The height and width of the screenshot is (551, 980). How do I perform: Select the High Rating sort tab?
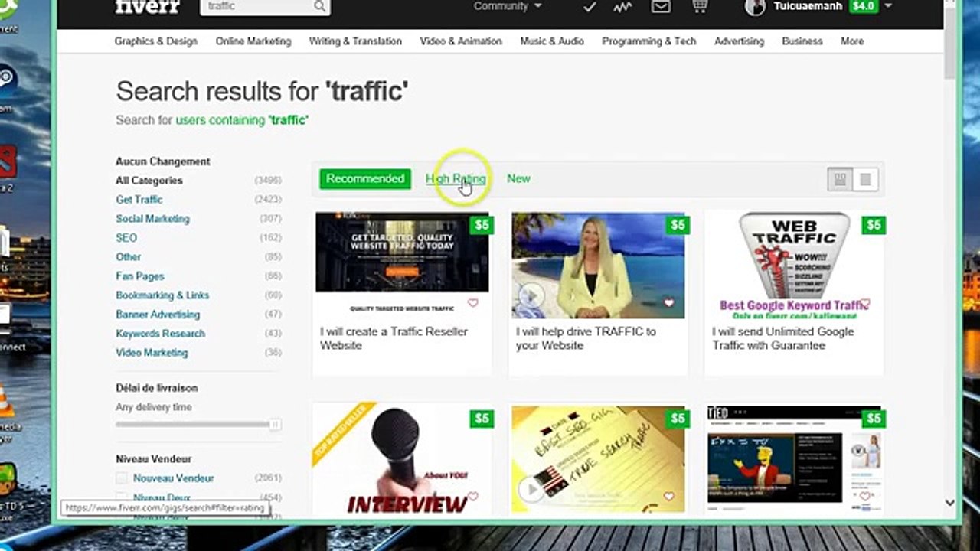coord(456,178)
